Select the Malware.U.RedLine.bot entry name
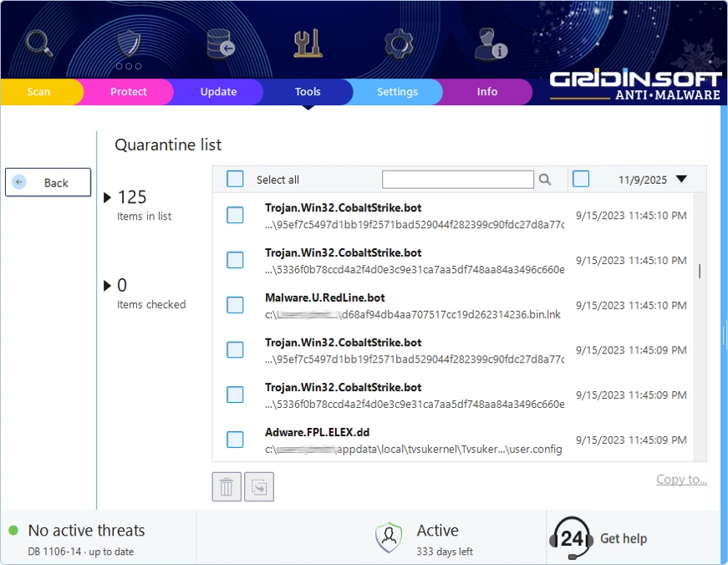The image size is (728, 565). coord(325,298)
